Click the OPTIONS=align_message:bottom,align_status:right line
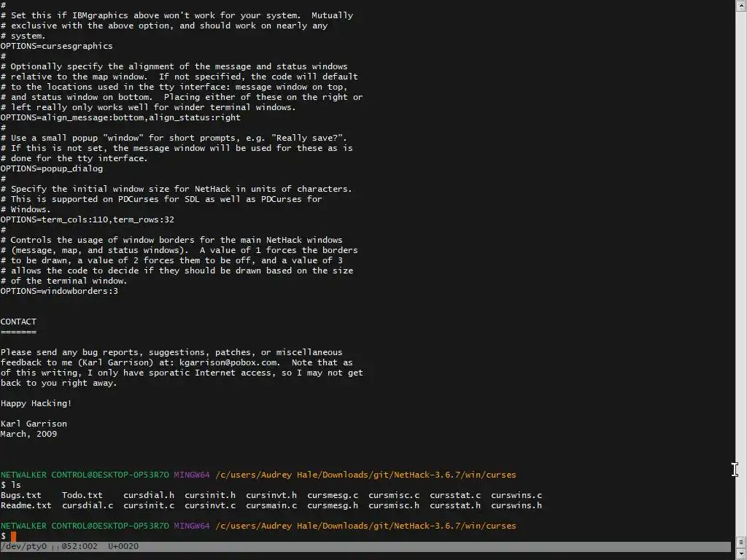 [x=120, y=117]
